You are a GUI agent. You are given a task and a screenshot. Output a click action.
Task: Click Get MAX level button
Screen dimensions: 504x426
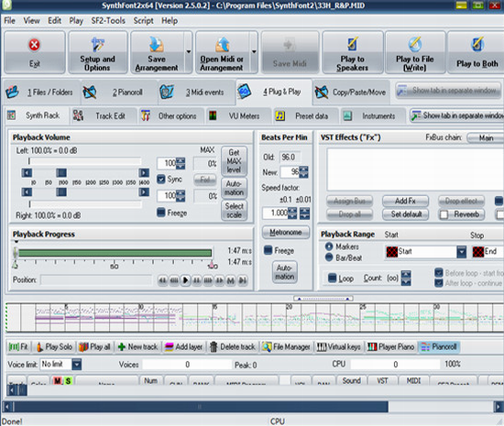[x=234, y=161]
